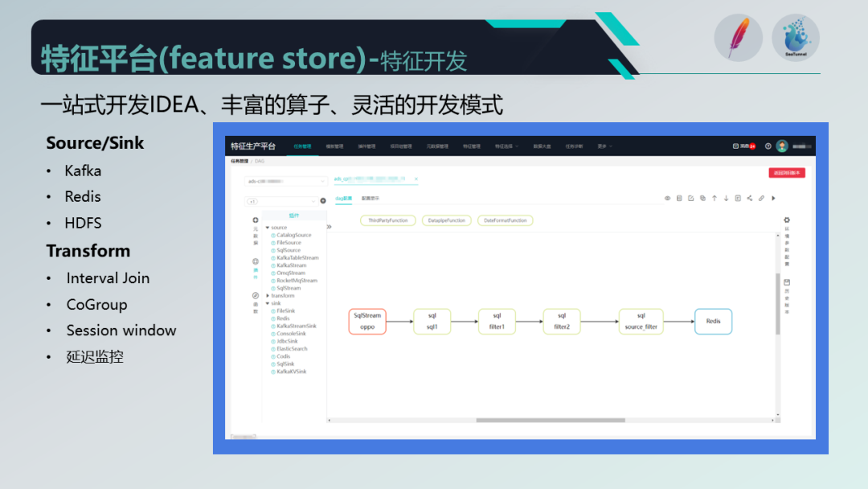Click the vertical scrollbar thumb of canvas
The height and width of the screenshot is (489, 868).
[x=778, y=304]
